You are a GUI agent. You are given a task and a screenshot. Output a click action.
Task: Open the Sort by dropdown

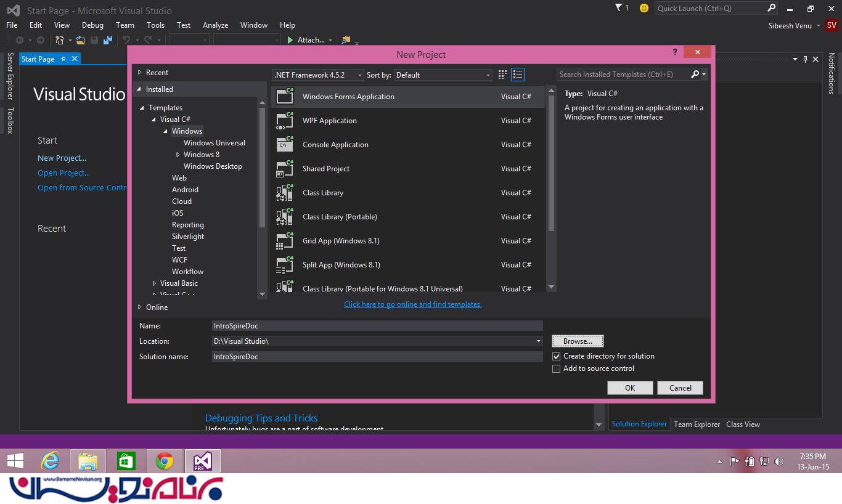coord(443,75)
